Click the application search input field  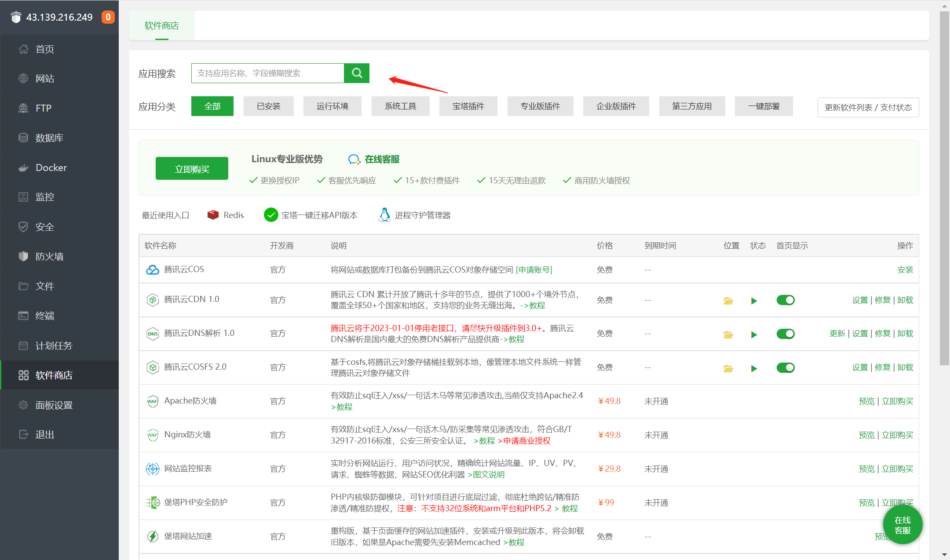click(267, 73)
